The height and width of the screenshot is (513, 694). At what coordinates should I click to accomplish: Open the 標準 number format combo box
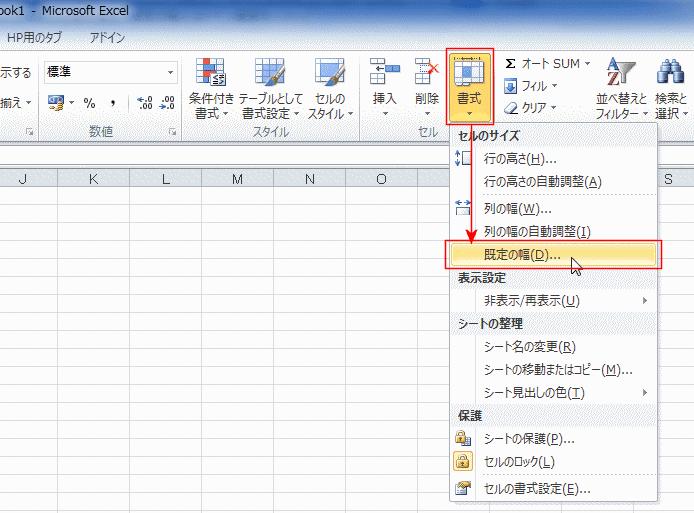111,72
